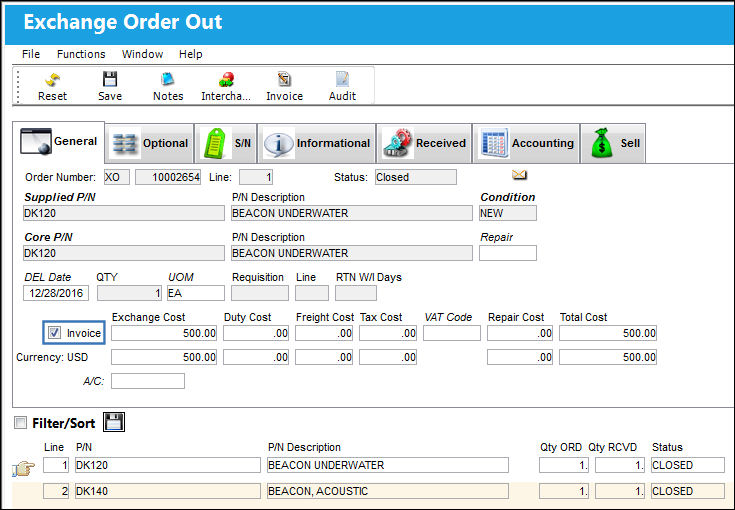Switch to the S/N tab
Viewport: 735px width, 510px height.
(225, 143)
